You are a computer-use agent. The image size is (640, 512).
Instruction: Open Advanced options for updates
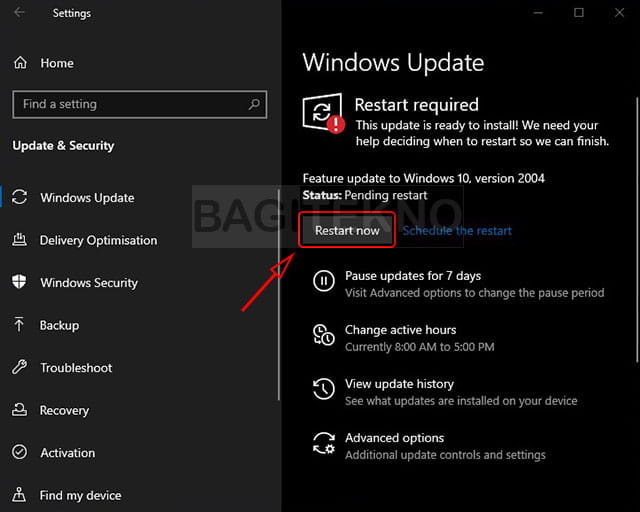(394, 438)
